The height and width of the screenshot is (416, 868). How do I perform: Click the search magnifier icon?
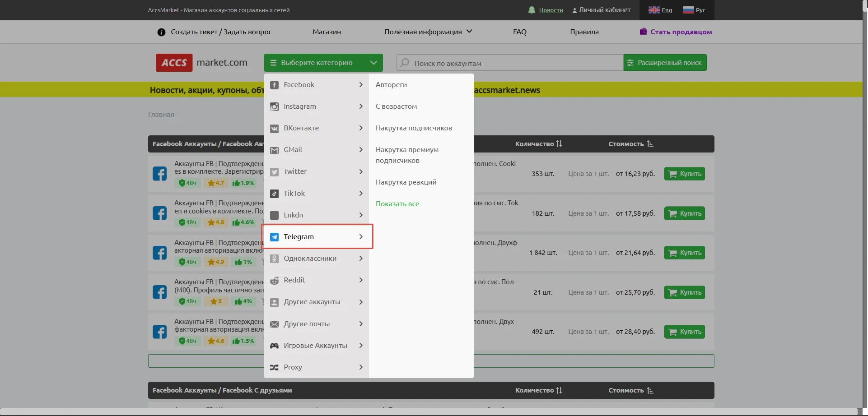405,63
